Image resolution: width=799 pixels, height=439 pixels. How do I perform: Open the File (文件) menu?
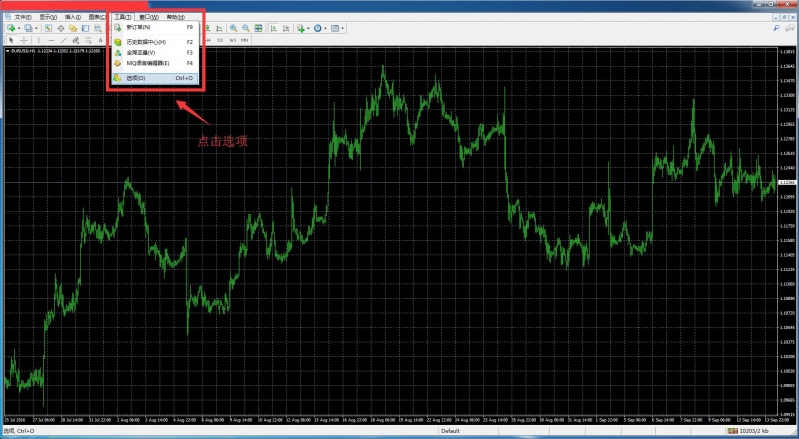21,17
